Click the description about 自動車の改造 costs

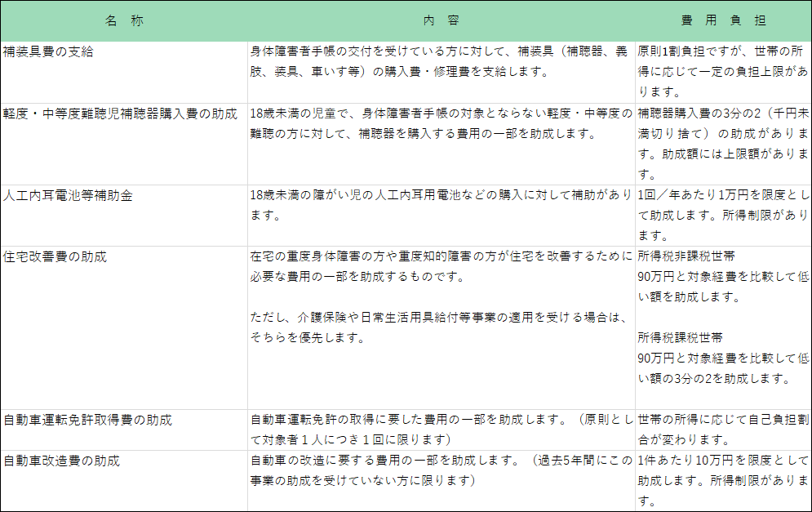(x=441, y=470)
